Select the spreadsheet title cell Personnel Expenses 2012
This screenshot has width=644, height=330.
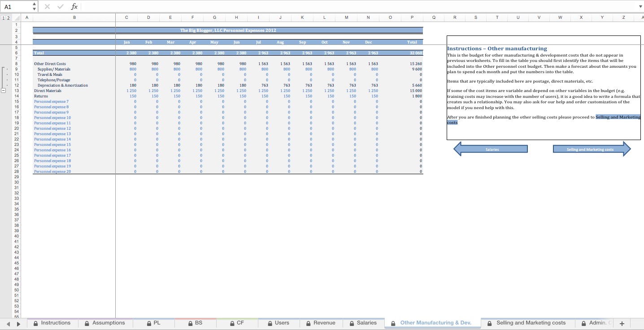(x=228, y=31)
